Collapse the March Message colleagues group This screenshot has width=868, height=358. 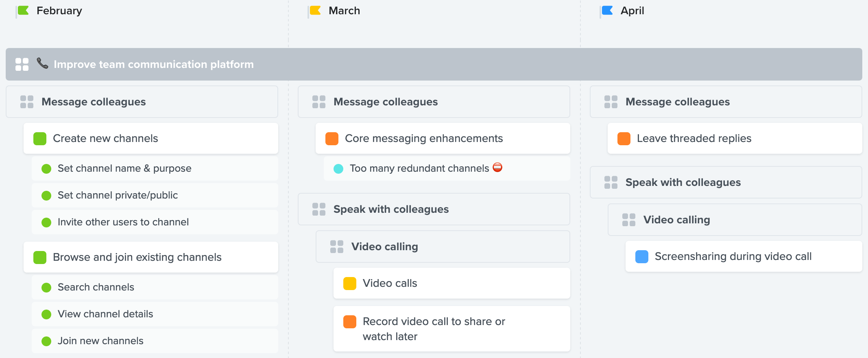click(x=434, y=102)
